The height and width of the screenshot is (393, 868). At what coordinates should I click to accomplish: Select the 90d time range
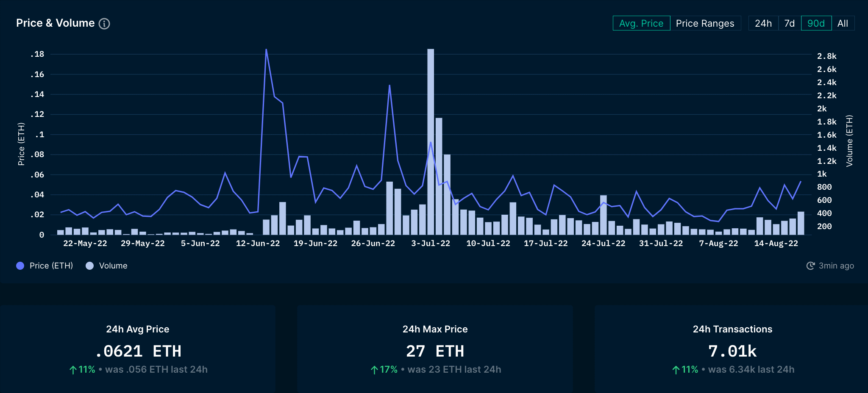tap(816, 23)
